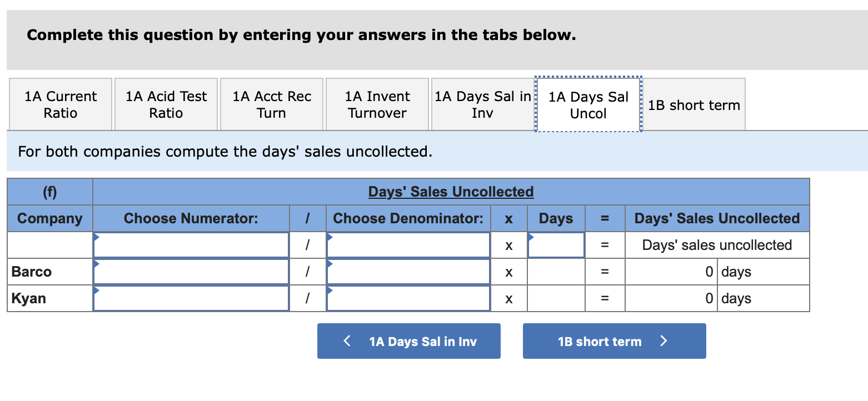Click the 1A Days Sal in Inv back button
This screenshot has height=401, width=868.
[408, 341]
